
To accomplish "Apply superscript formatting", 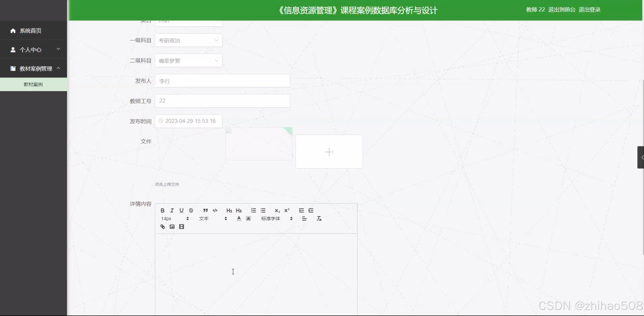I will click(x=287, y=210).
